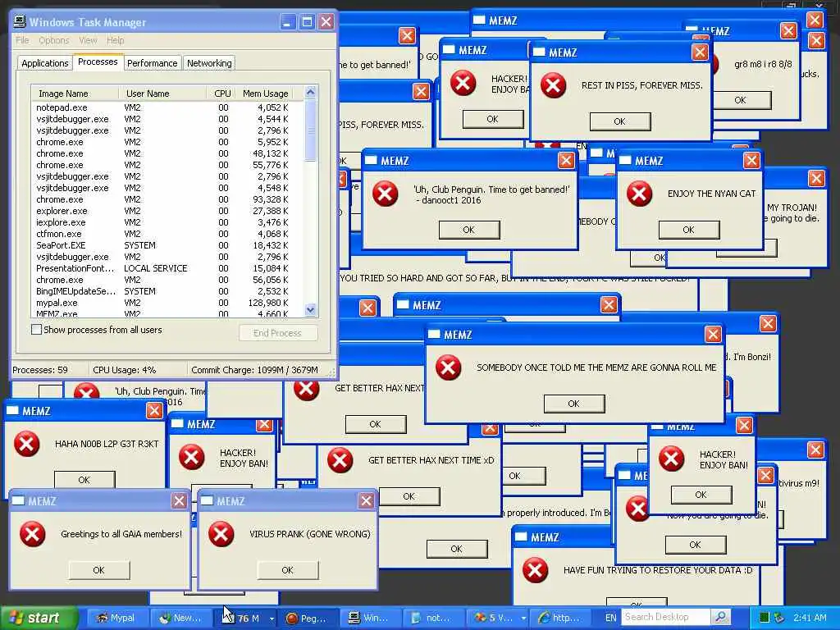Click the process list scrollbar thumb
The height and width of the screenshot is (630, 840).
point(310,130)
